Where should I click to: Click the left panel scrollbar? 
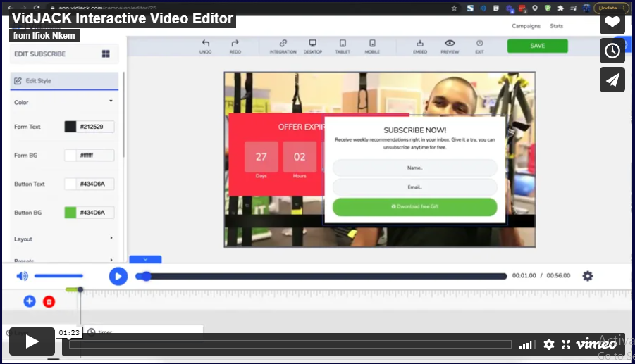[123, 115]
